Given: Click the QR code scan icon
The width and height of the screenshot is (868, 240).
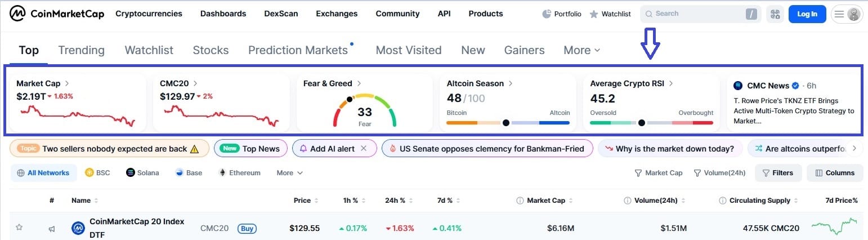Looking at the screenshot, I should pos(775,14).
